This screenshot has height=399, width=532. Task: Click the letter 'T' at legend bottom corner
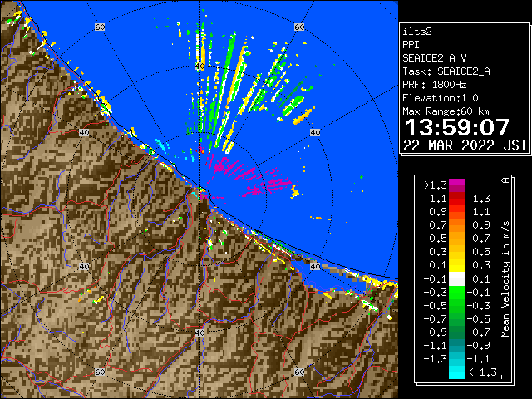click(x=505, y=377)
